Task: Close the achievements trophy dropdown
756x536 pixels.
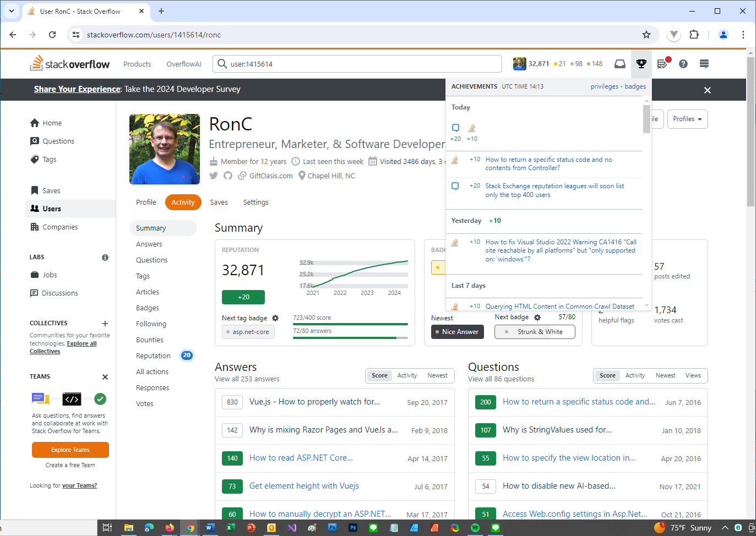Action: tap(641, 64)
